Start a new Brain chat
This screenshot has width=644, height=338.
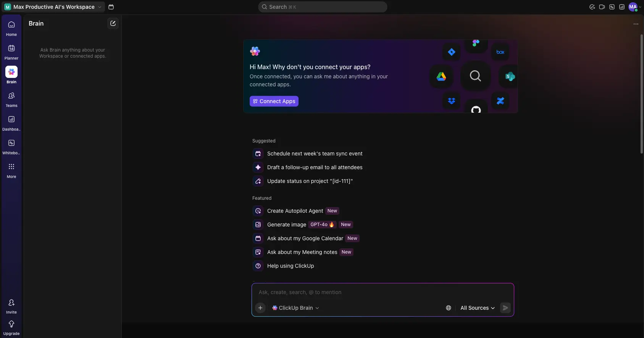(113, 23)
